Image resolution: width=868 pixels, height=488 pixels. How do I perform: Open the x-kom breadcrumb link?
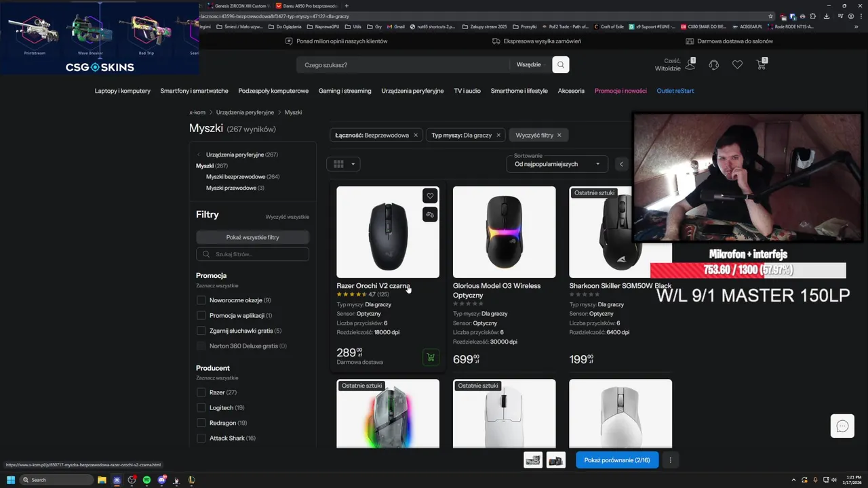197,113
